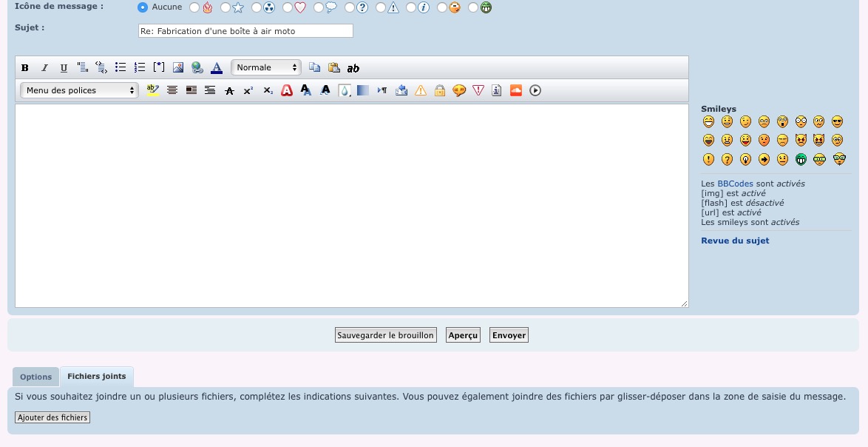Click into the Sujet text field

pos(245,31)
